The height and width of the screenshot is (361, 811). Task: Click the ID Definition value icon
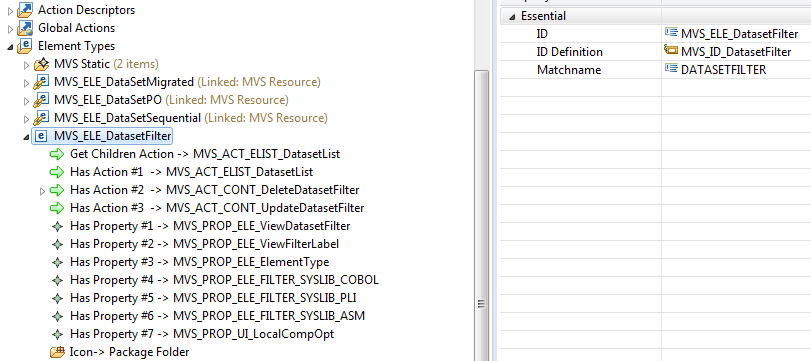[x=671, y=51]
